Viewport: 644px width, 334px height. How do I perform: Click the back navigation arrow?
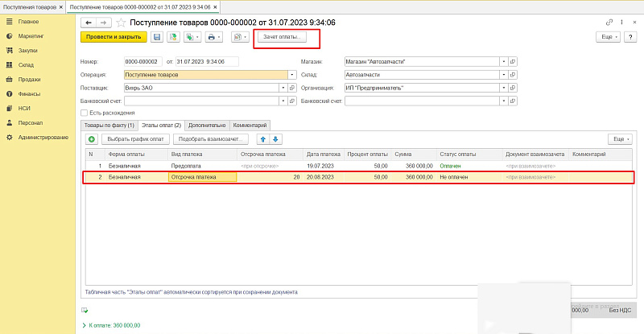pyautogui.click(x=88, y=23)
